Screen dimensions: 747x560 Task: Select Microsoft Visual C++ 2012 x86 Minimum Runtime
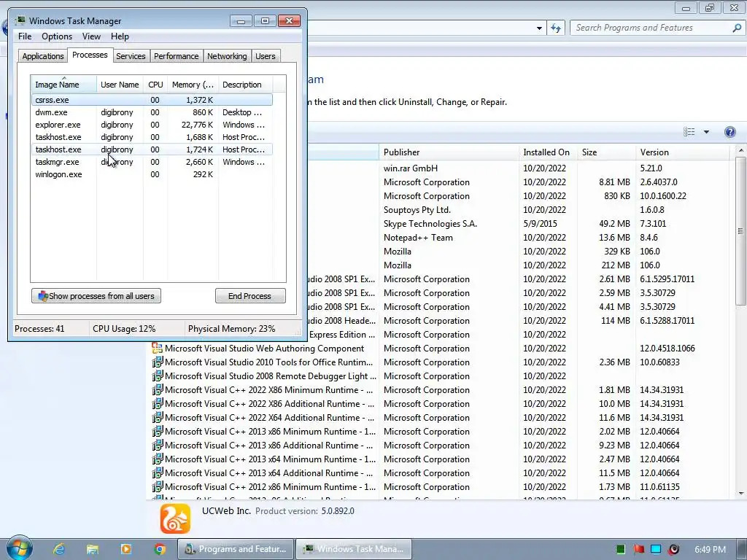440,486
